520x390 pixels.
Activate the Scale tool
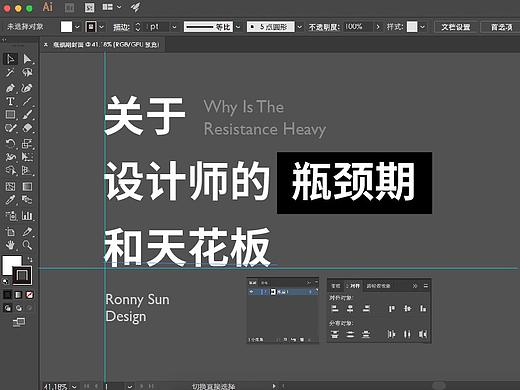(27, 144)
